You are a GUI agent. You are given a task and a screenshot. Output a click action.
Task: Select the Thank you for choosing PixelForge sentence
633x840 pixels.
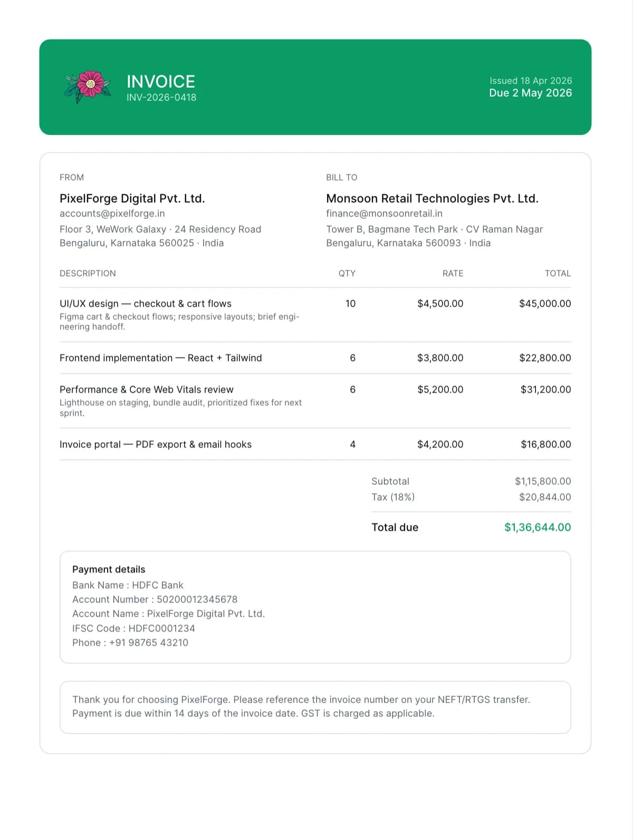(301, 700)
